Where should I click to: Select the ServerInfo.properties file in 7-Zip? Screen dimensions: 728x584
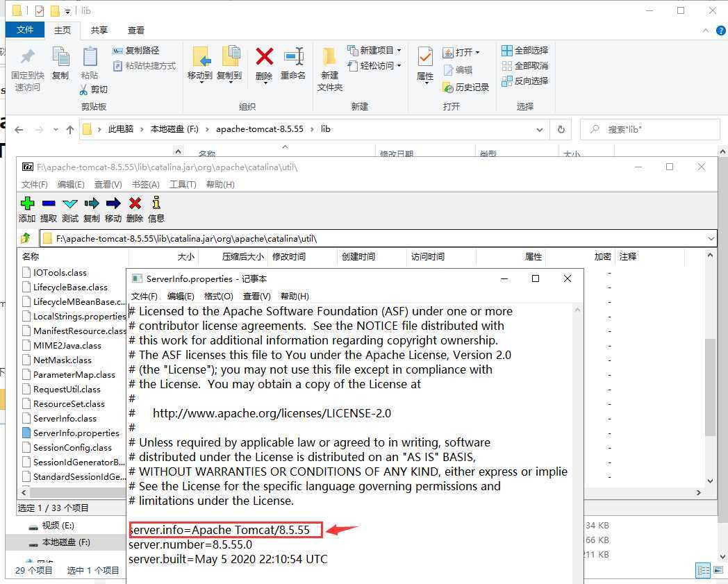72,433
